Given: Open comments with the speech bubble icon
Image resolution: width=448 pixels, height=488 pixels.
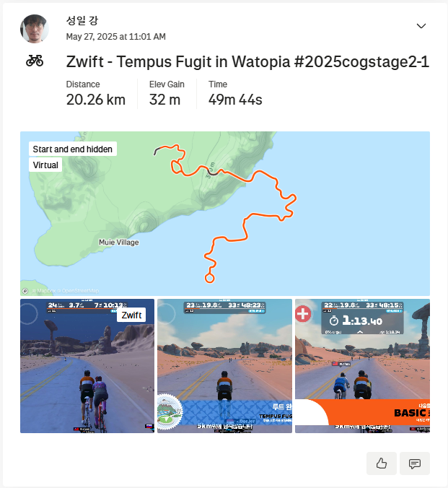Looking at the screenshot, I should pyautogui.click(x=415, y=463).
